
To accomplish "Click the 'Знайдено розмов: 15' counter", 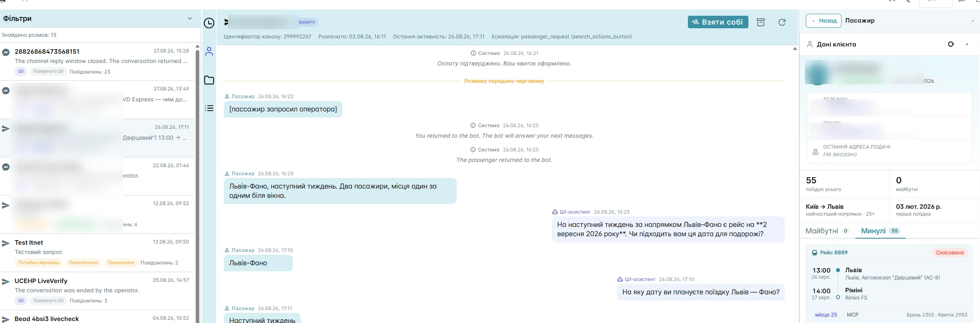I will tap(29, 35).
